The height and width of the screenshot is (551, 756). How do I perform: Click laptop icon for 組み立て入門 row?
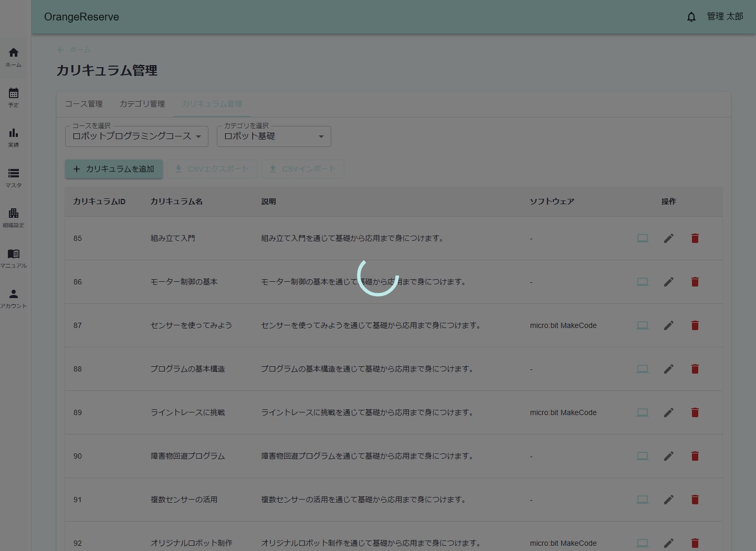642,238
